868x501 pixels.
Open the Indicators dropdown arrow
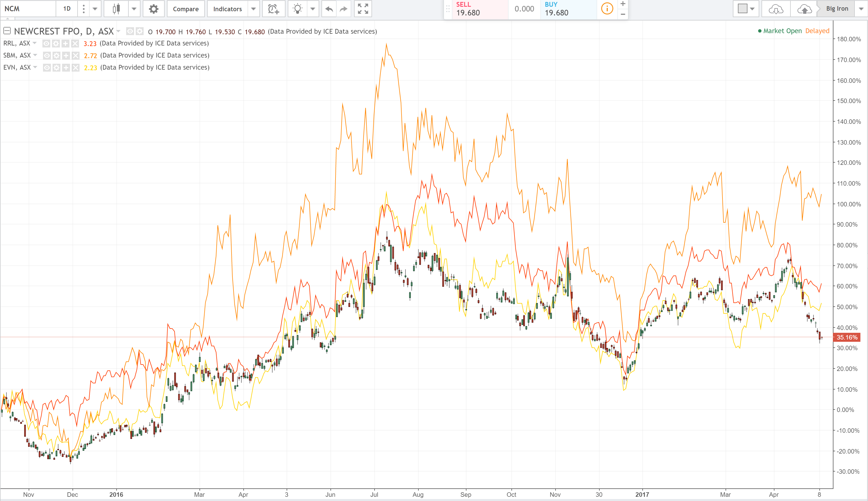pos(253,9)
